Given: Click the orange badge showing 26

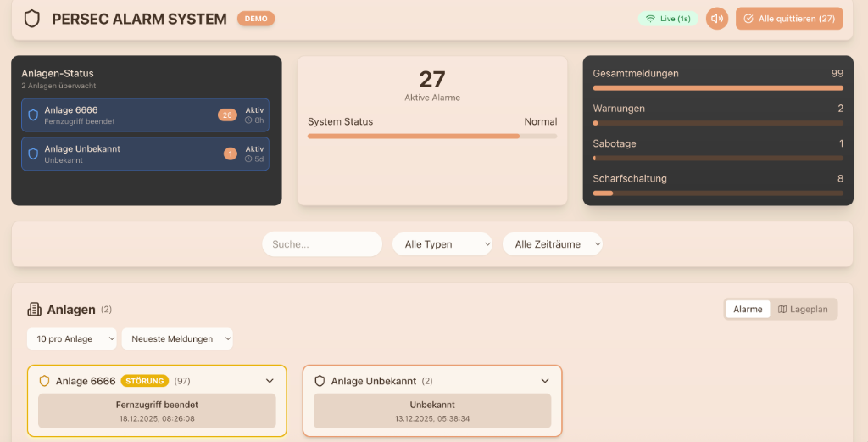Looking at the screenshot, I should pos(227,115).
